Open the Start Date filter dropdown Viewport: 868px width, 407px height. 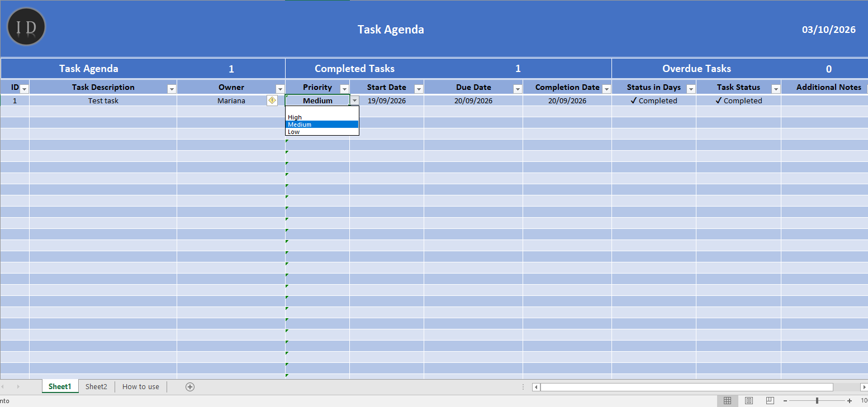[x=419, y=89]
